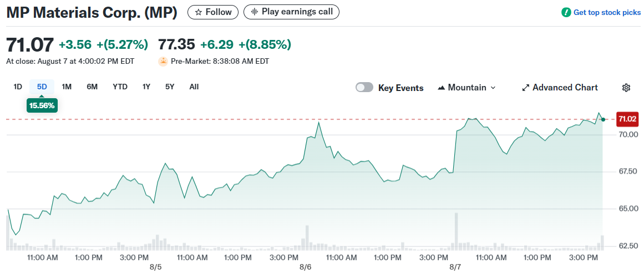Click the +3.56 price change value
The image size is (644, 273).
coord(75,44)
